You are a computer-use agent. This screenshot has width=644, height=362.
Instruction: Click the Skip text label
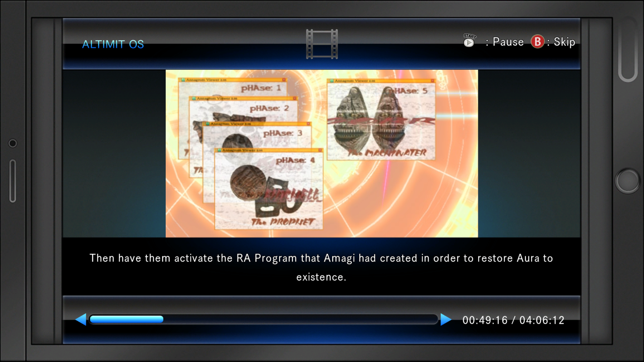pos(564,42)
